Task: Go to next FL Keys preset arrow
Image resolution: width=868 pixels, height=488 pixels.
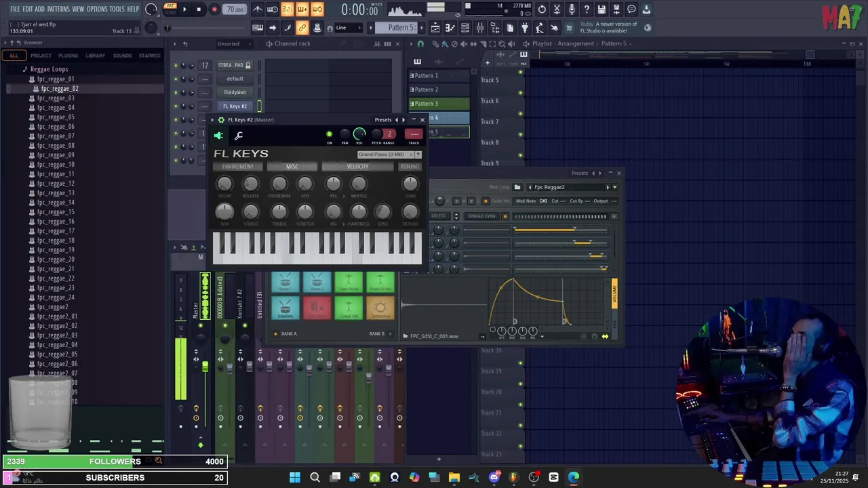Action: point(403,120)
